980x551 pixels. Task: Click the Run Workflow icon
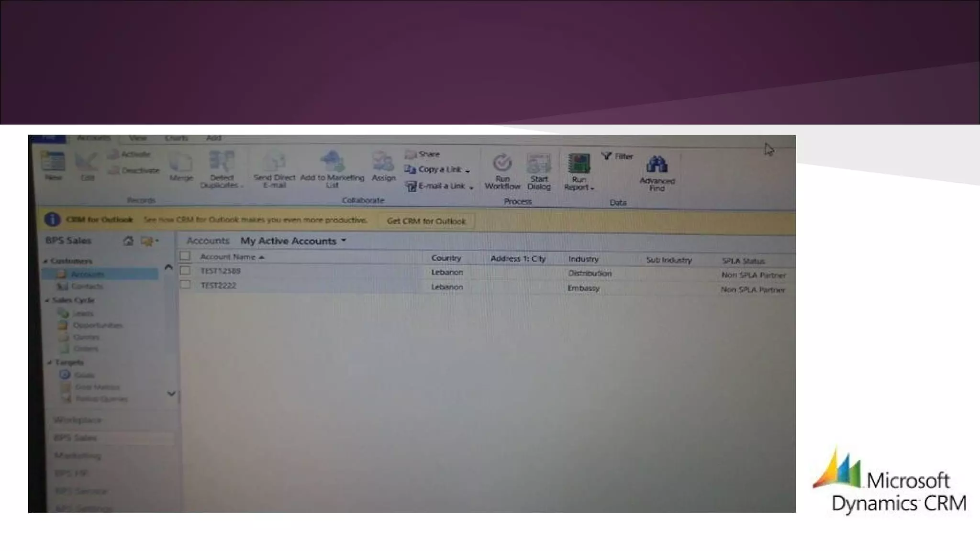pyautogui.click(x=502, y=164)
